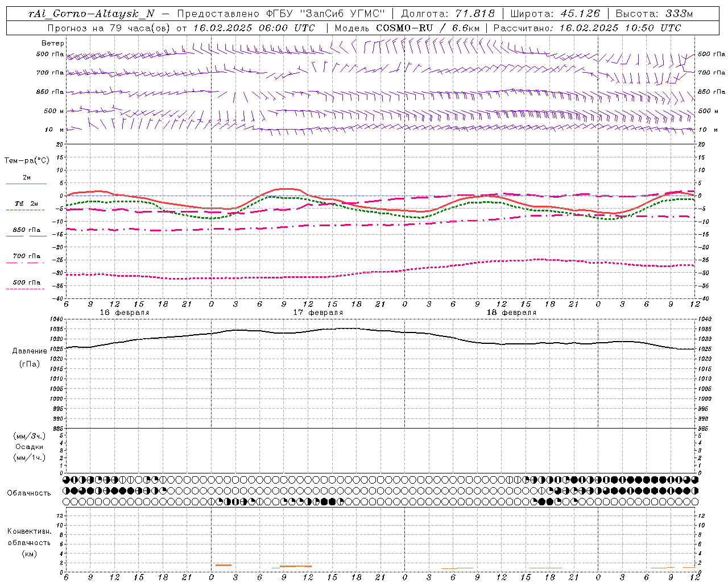
Task: Click the 500 м wind level label on left axis
Action: [54, 111]
